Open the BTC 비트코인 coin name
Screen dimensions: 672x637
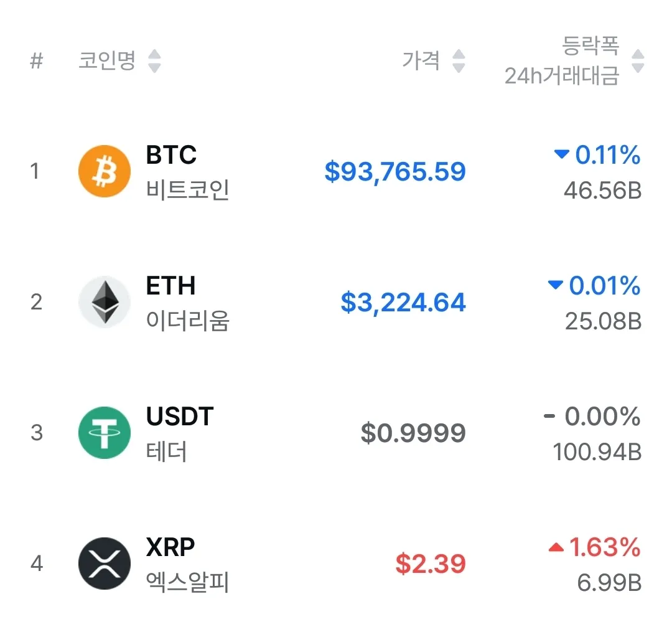tap(187, 172)
